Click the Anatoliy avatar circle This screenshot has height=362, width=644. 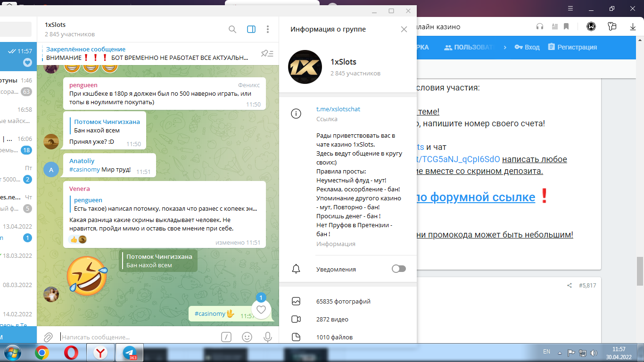(x=51, y=170)
